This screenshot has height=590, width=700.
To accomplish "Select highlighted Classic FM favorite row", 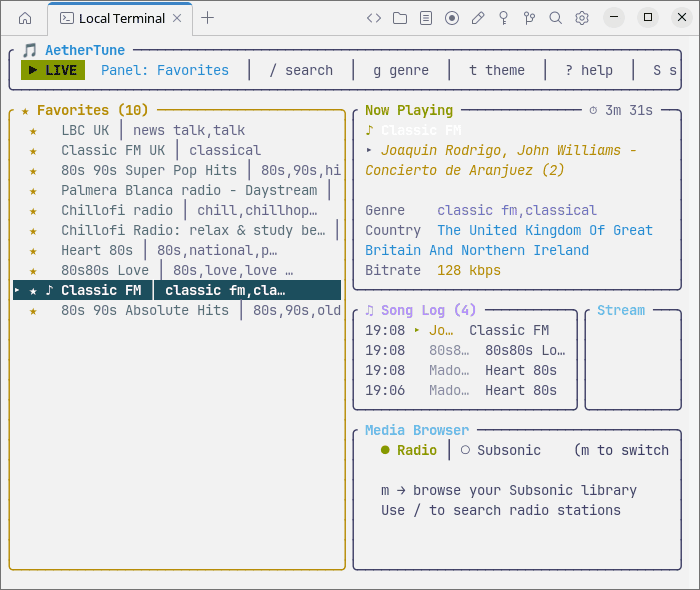I will [177, 291].
